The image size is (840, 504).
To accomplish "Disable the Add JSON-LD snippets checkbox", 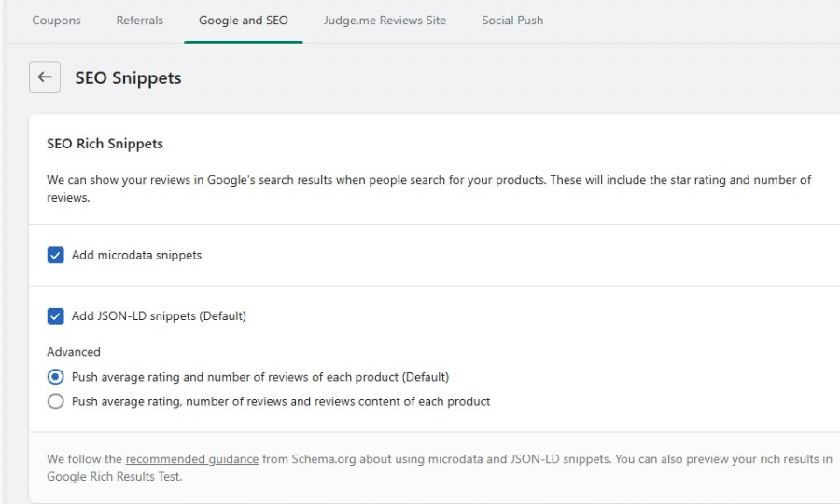I will [x=56, y=316].
